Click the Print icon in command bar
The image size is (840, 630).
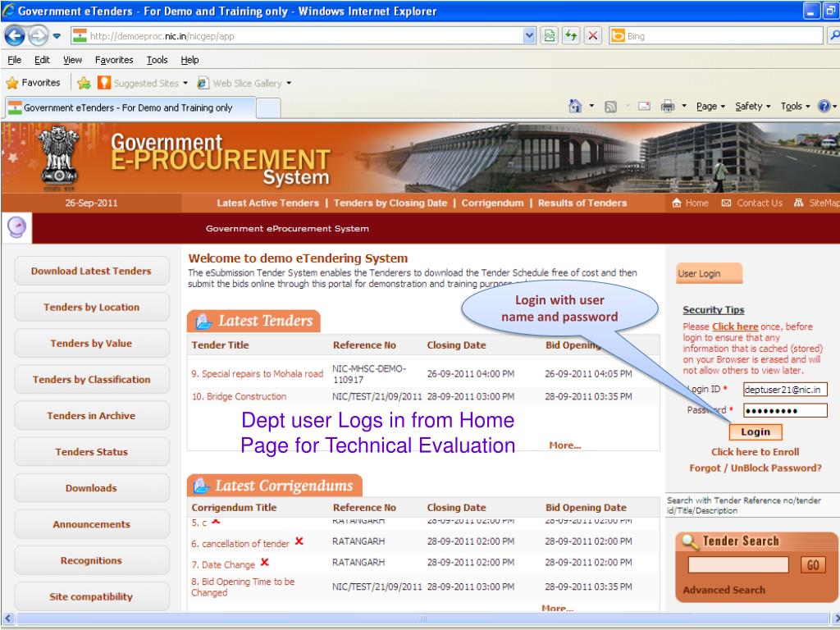pyautogui.click(x=669, y=107)
